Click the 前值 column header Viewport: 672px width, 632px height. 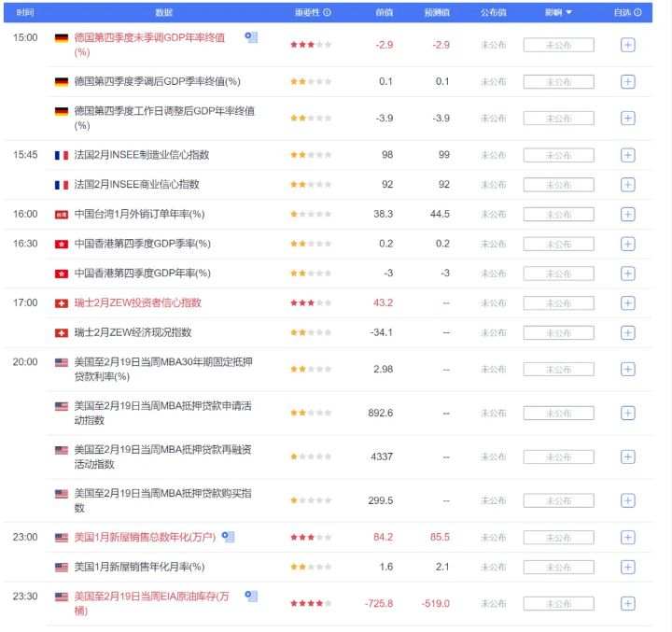point(384,12)
